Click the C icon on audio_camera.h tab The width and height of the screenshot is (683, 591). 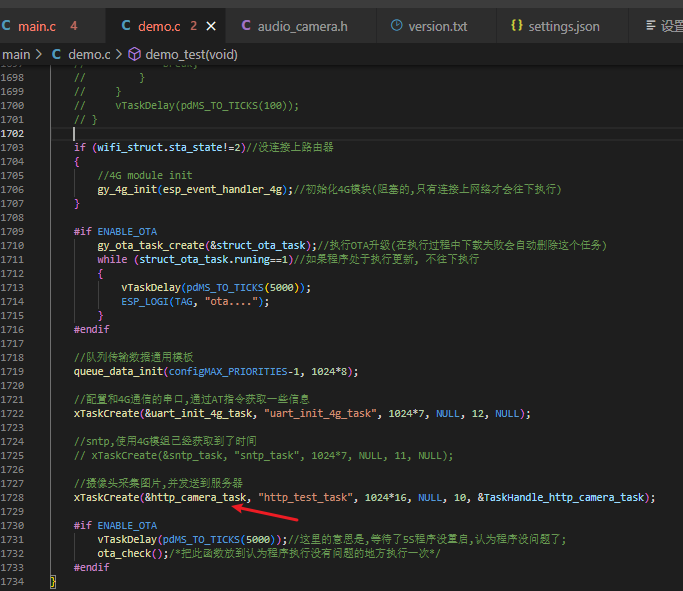click(x=246, y=26)
